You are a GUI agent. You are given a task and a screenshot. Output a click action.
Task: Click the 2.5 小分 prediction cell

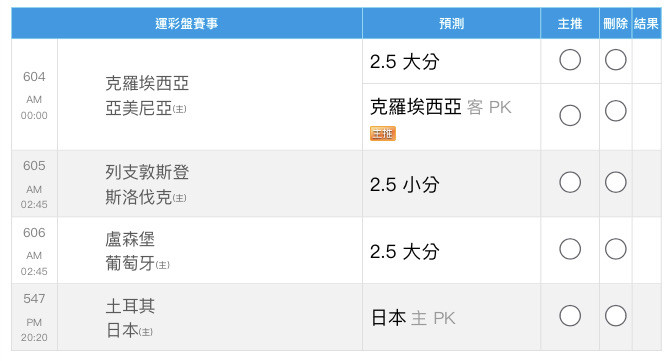click(451, 184)
